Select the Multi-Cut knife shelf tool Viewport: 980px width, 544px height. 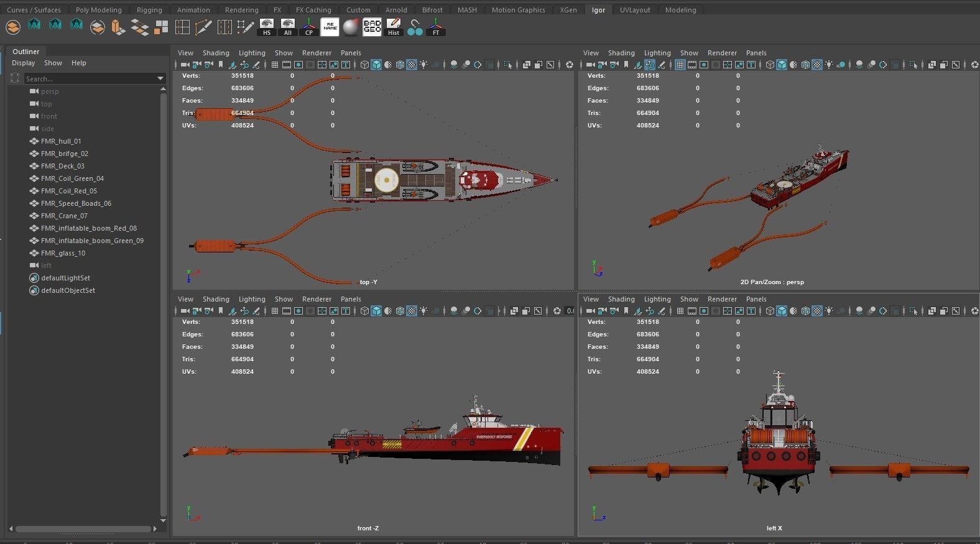pyautogui.click(x=203, y=27)
